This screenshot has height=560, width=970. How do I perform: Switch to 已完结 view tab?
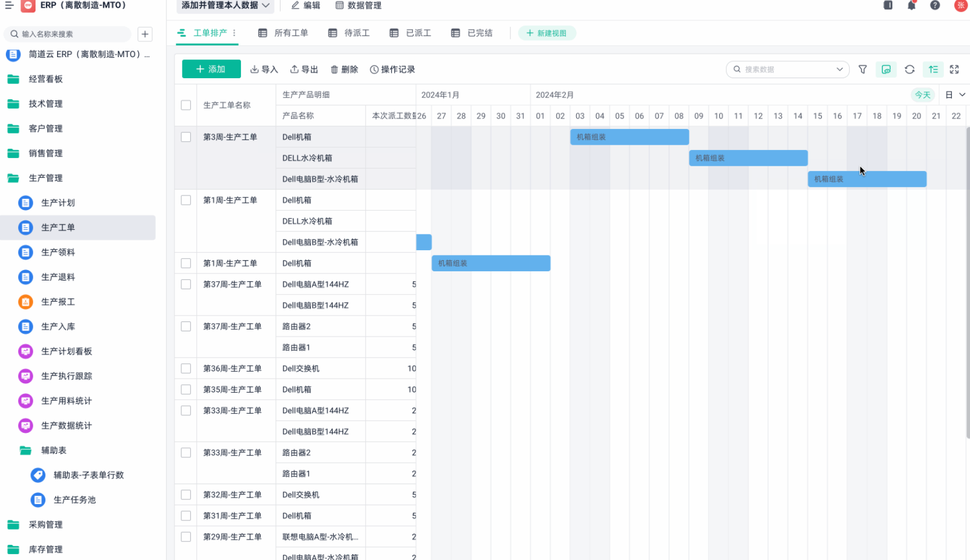point(472,33)
